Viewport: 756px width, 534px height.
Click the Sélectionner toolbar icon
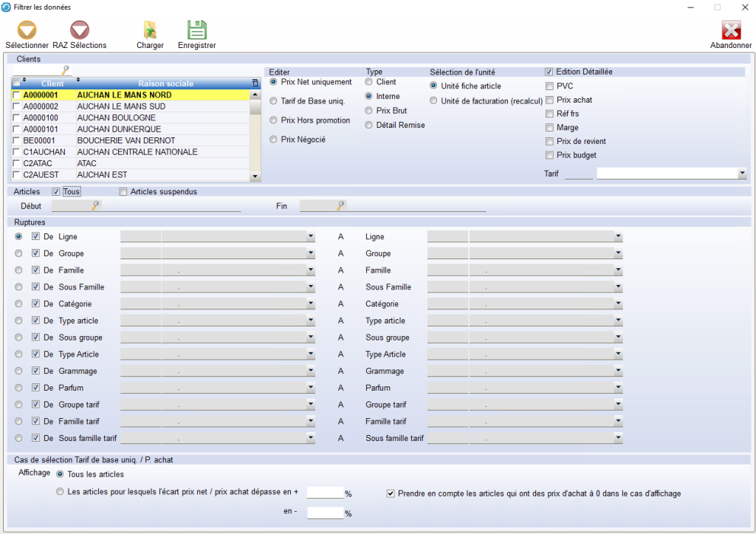coord(27,30)
